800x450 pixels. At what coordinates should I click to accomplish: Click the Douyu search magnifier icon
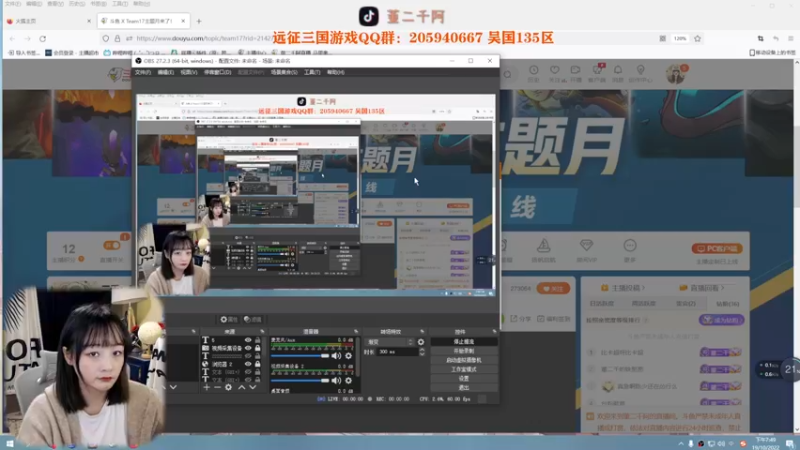[508, 74]
